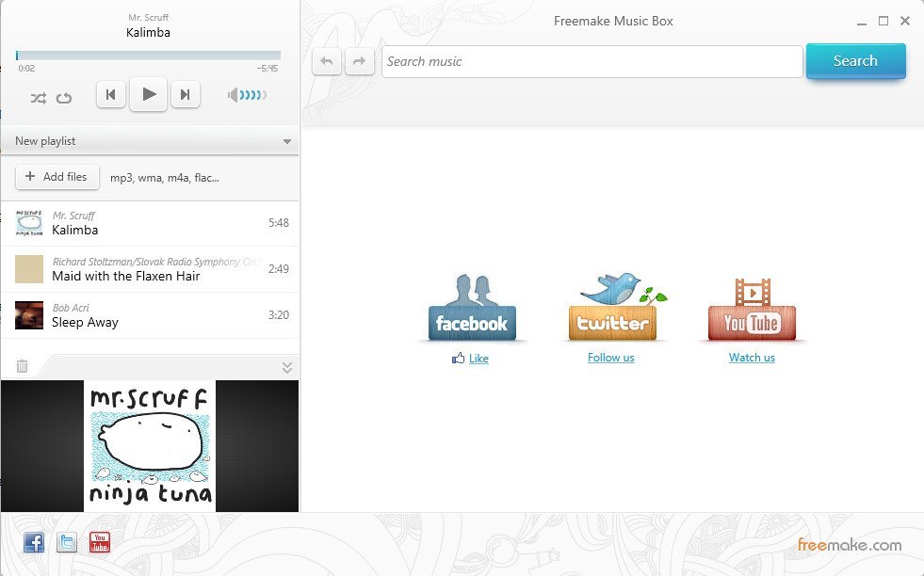Screen dimensions: 924x576
Task: Click the blue Search button
Action: pyautogui.click(x=855, y=60)
